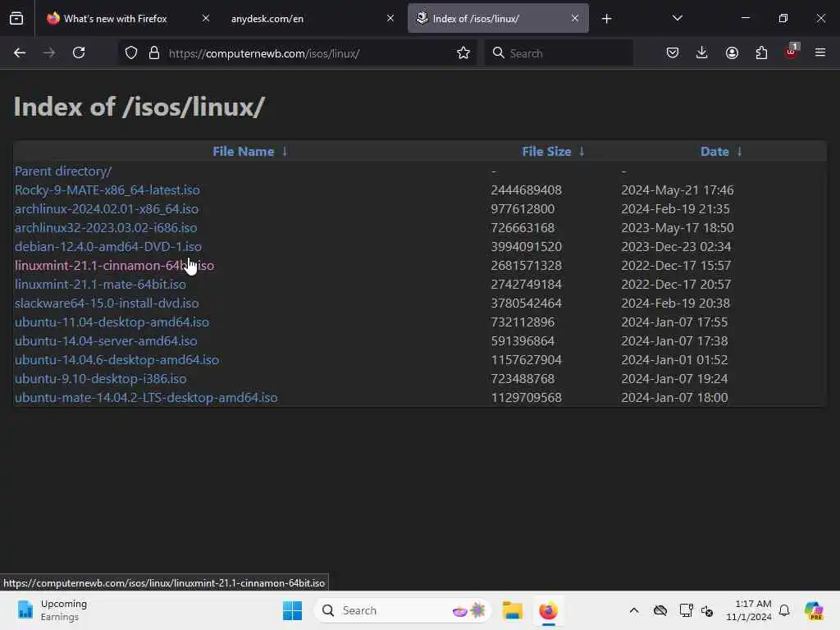Screen dimensions: 840x630
Task: Open a new tab with plus button
Action: click(x=606, y=19)
